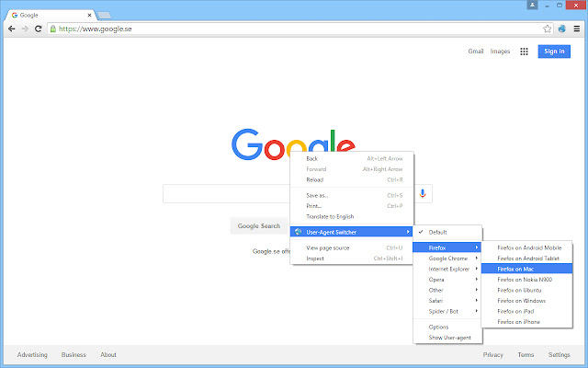The height and width of the screenshot is (368, 588).
Task: Select Firefox on Windows
Action: click(x=526, y=301)
